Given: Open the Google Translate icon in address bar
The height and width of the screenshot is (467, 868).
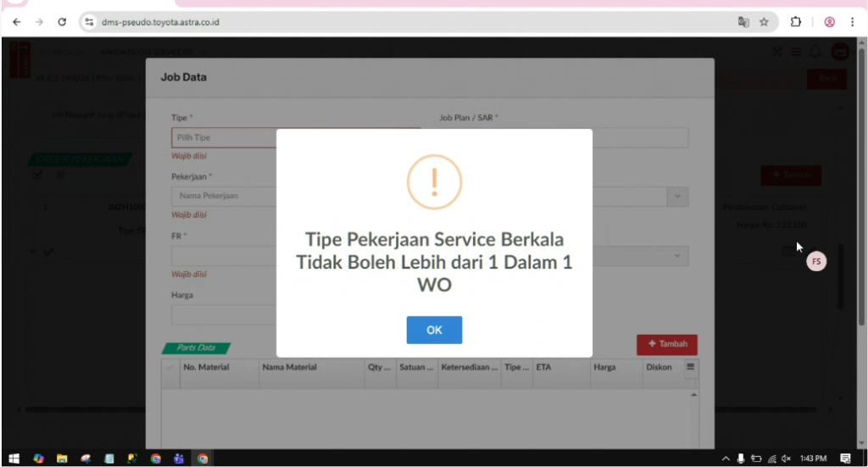Looking at the screenshot, I should 743,22.
